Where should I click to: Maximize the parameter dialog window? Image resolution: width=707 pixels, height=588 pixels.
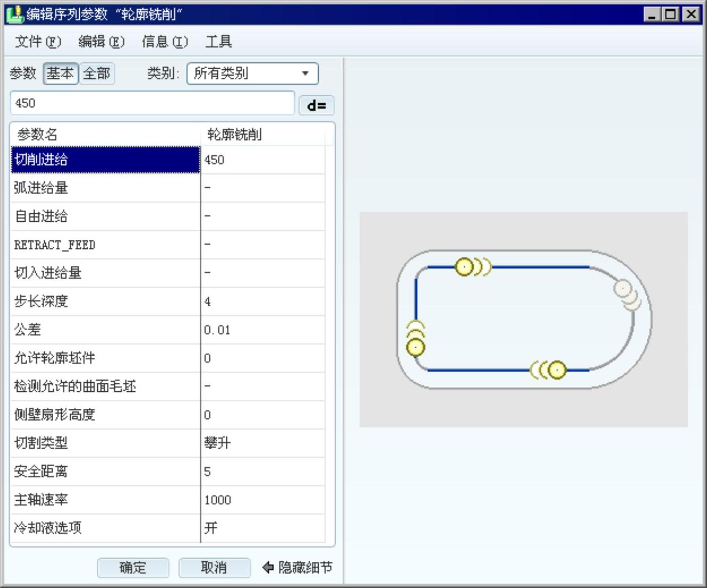coord(670,14)
